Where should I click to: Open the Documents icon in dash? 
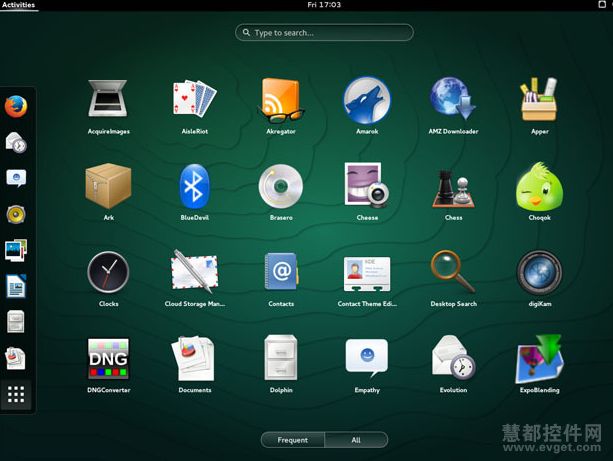pos(16,358)
